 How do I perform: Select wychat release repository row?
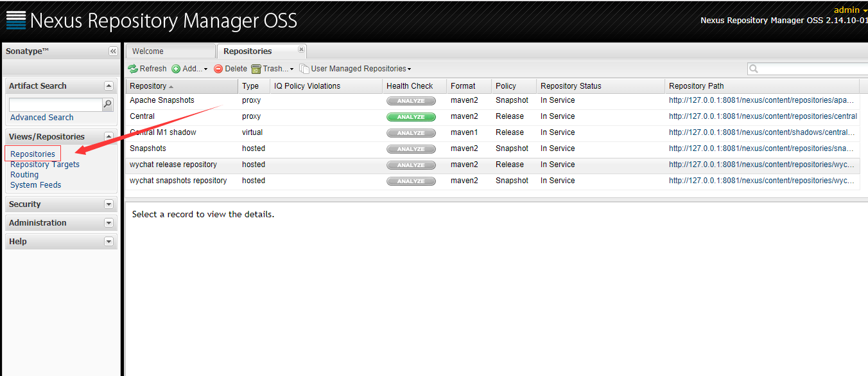tap(492, 165)
